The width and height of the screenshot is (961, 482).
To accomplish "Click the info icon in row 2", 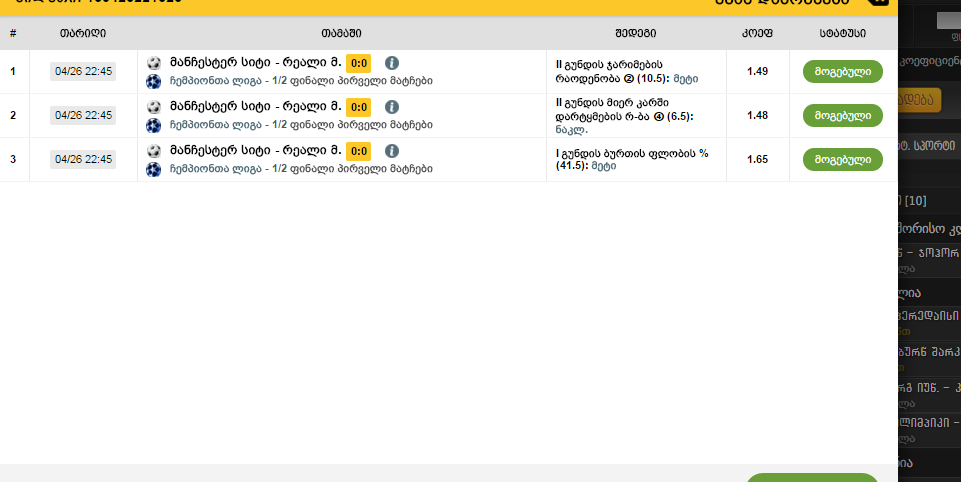I will [x=392, y=107].
